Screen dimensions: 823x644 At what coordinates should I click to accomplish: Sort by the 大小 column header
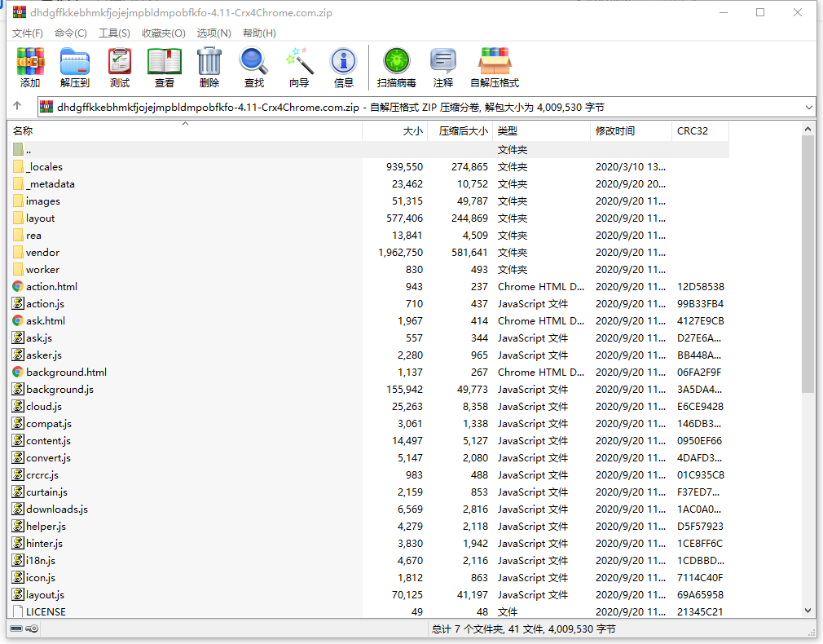394,130
